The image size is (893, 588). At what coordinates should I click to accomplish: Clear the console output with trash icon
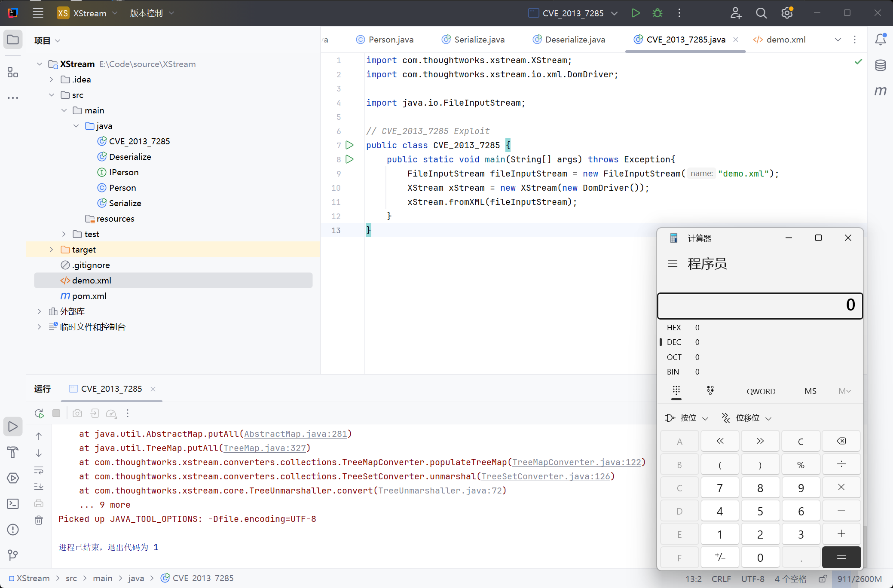point(39,520)
